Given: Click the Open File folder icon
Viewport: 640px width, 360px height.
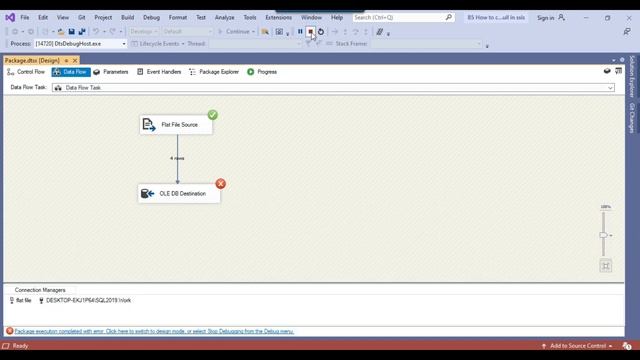Looking at the screenshot, I should [61, 32].
